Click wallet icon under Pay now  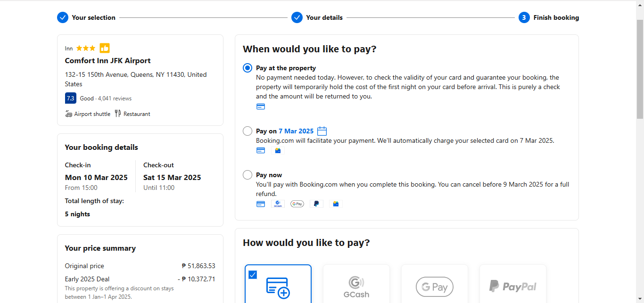pyautogui.click(x=336, y=204)
